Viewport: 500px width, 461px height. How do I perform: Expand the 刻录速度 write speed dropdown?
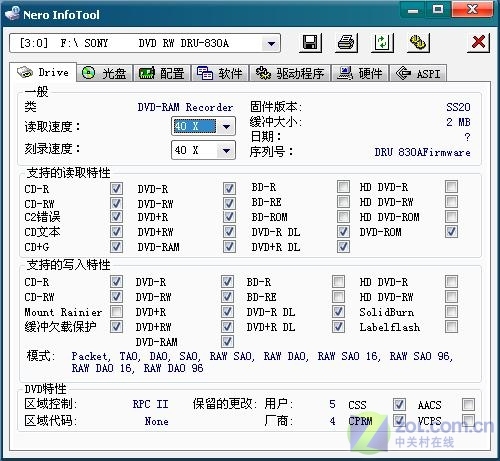226,150
